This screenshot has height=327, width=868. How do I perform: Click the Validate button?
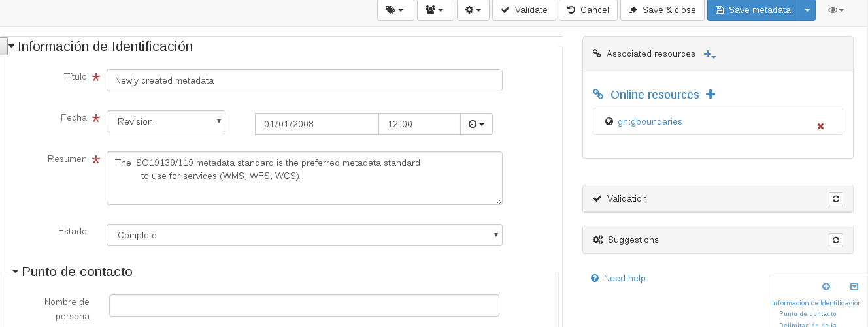(524, 10)
